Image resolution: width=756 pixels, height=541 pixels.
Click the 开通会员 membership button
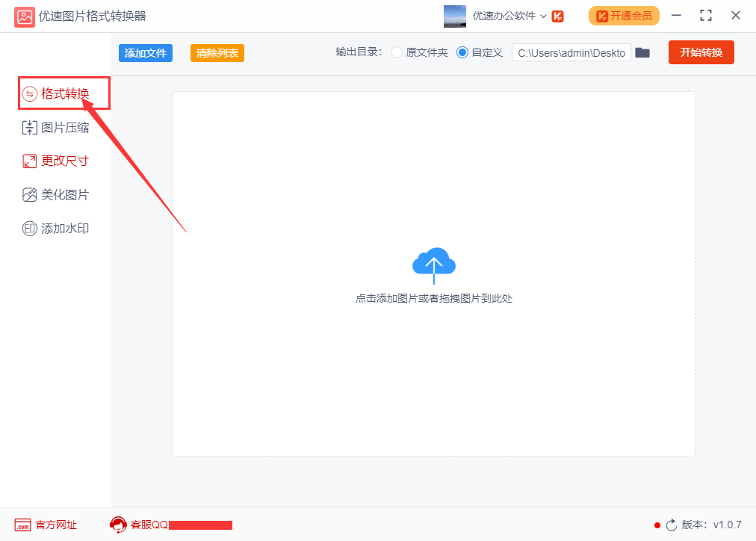coord(624,16)
